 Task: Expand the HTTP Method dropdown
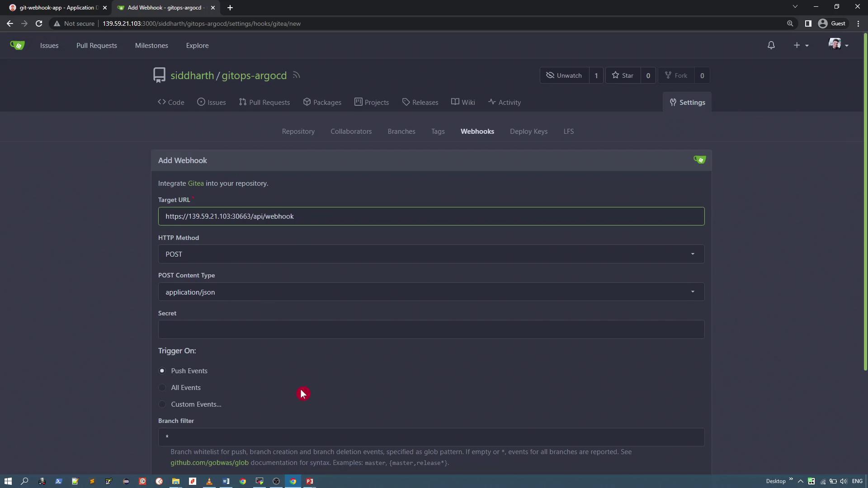coord(431,254)
